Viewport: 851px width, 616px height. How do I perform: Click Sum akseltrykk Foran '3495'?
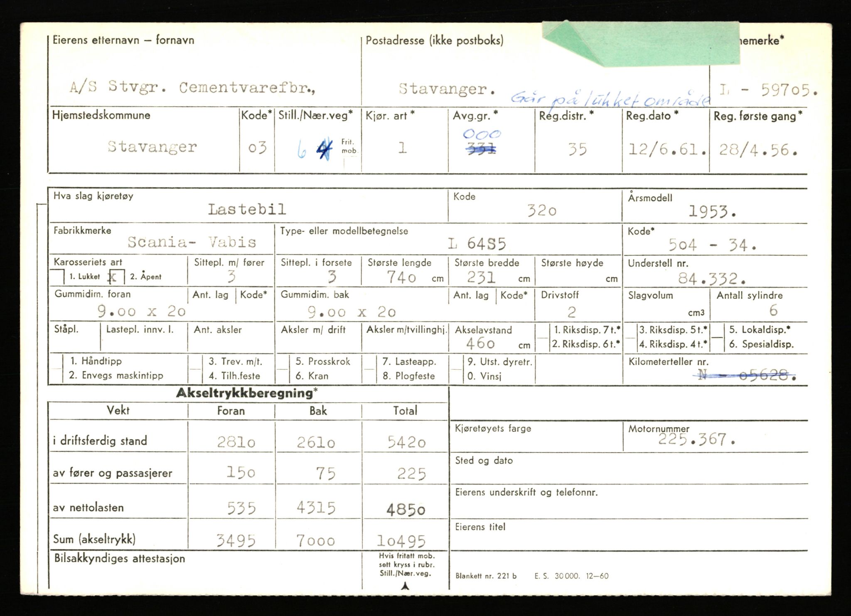236,540
